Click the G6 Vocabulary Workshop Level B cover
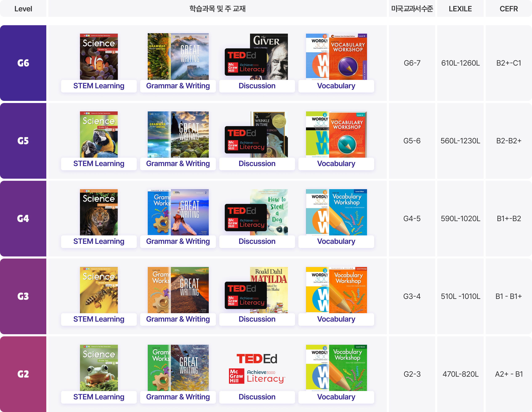The image size is (532, 412). pos(348,57)
